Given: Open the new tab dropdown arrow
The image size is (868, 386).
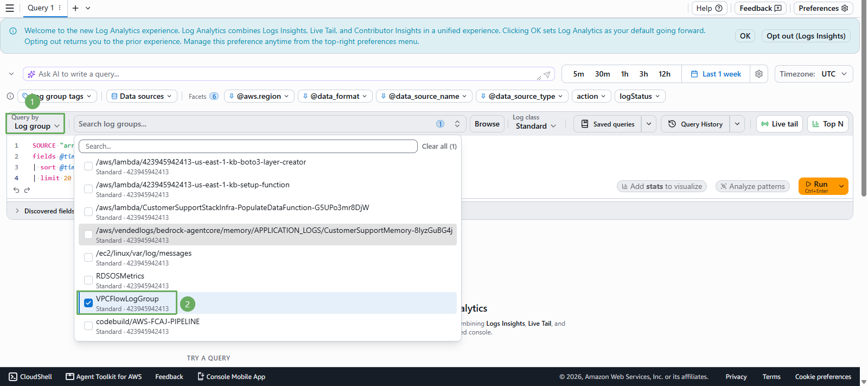Looking at the screenshot, I should pos(88,8).
